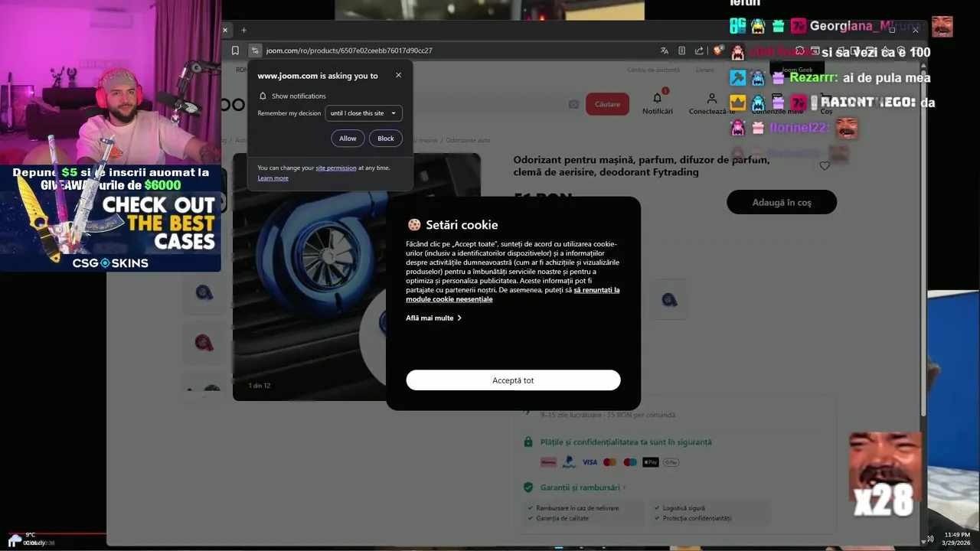The width and height of the screenshot is (980, 551).
Task: Click Adaugă în coș button
Action: (782, 202)
